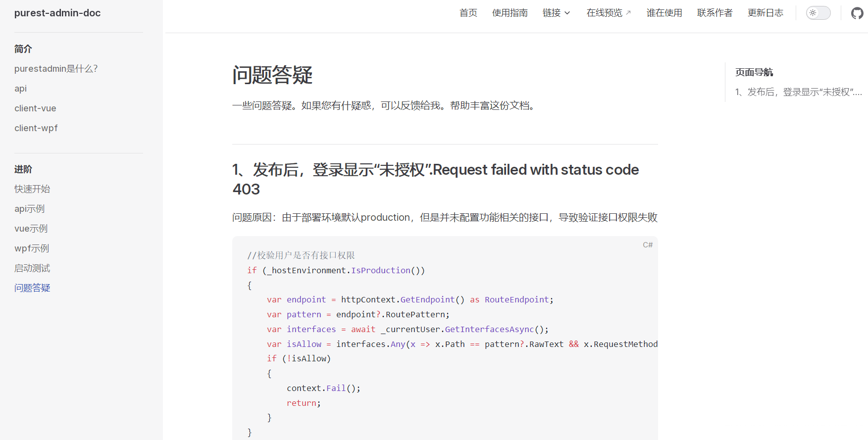The height and width of the screenshot is (440, 868).
Task: Open 启动测试 in the sidebar
Action: coord(32,268)
